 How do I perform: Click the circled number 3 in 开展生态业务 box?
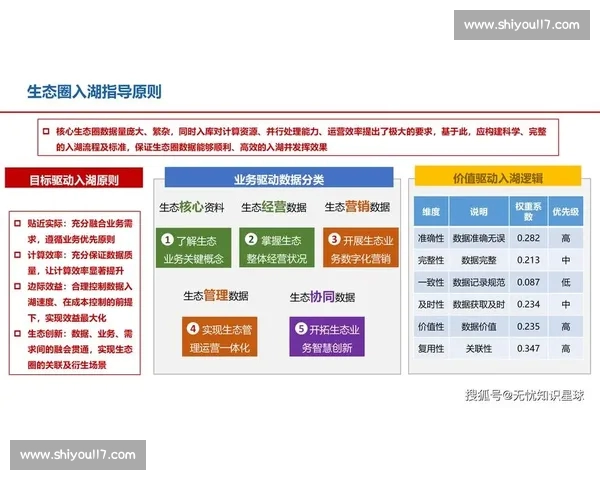334,239
